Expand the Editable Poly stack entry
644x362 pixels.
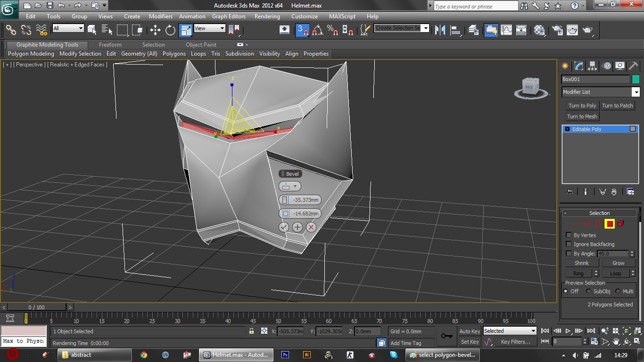tap(567, 129)
